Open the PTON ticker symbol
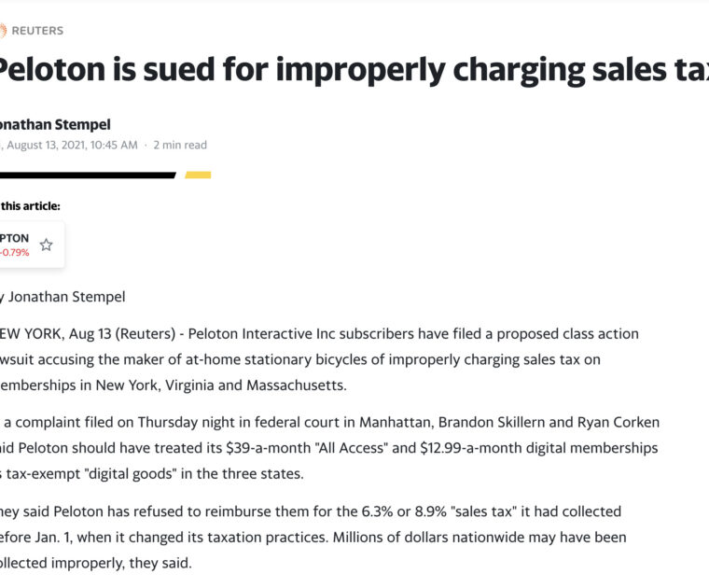Image resolution: width=709 pixels, height=588 pixels. (x=15, y=238)
